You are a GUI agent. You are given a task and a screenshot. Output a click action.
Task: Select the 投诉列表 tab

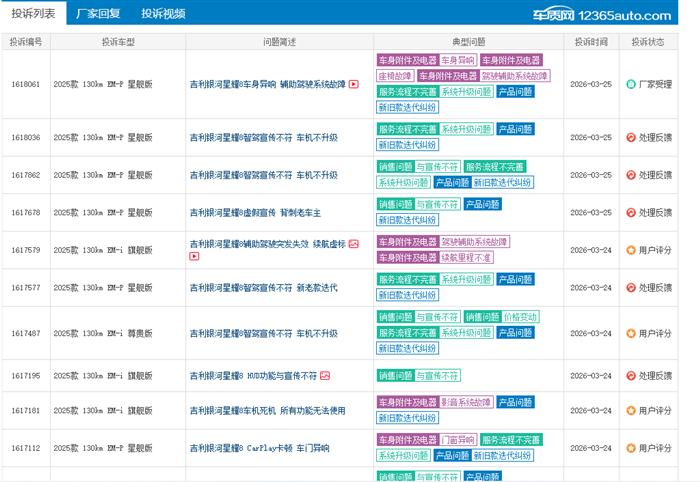[x=35, y=14]
